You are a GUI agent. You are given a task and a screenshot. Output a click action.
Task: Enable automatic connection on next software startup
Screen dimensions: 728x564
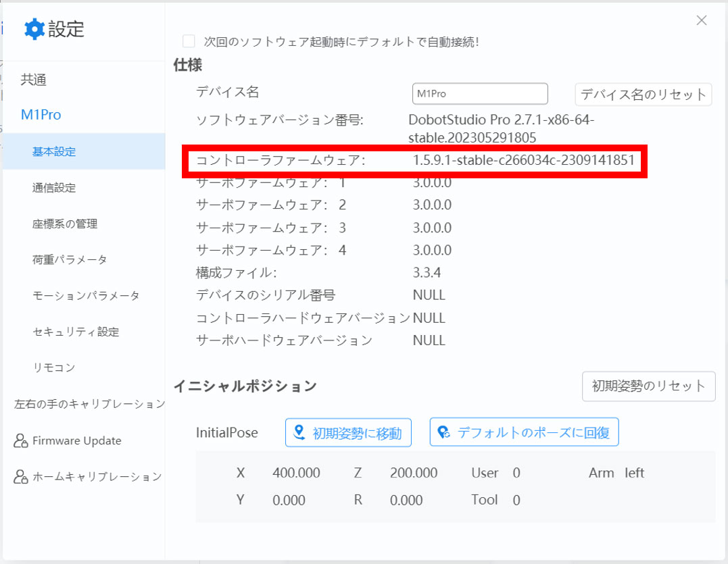click(x=189, y=41)
